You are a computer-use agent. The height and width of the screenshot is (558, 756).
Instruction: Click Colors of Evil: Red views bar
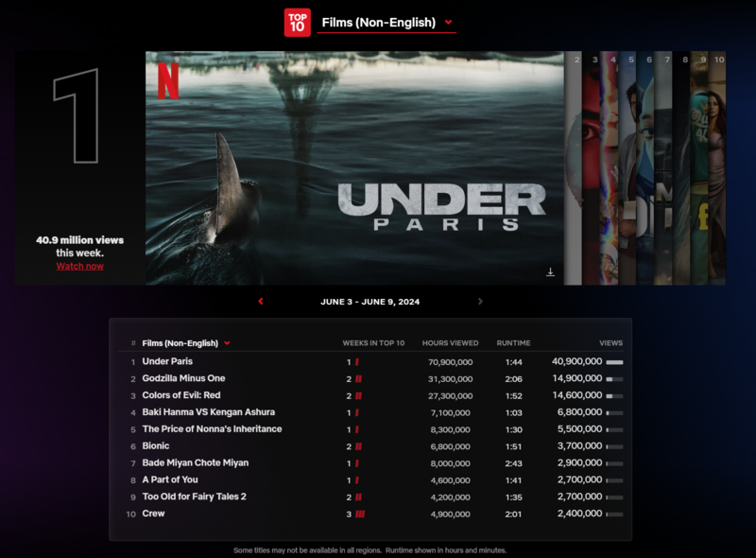615,396
